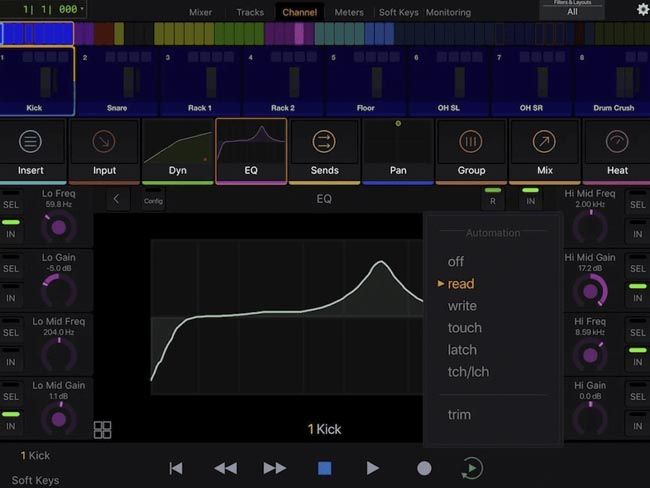The image size is (650, 488).
Task: Select trim in automation menu
Action: (459, 415)
